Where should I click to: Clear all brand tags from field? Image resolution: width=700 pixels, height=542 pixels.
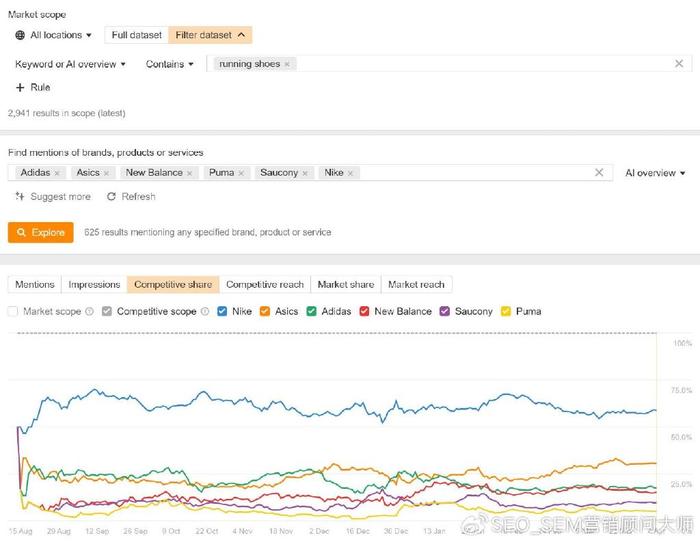(x=599, y=172)
